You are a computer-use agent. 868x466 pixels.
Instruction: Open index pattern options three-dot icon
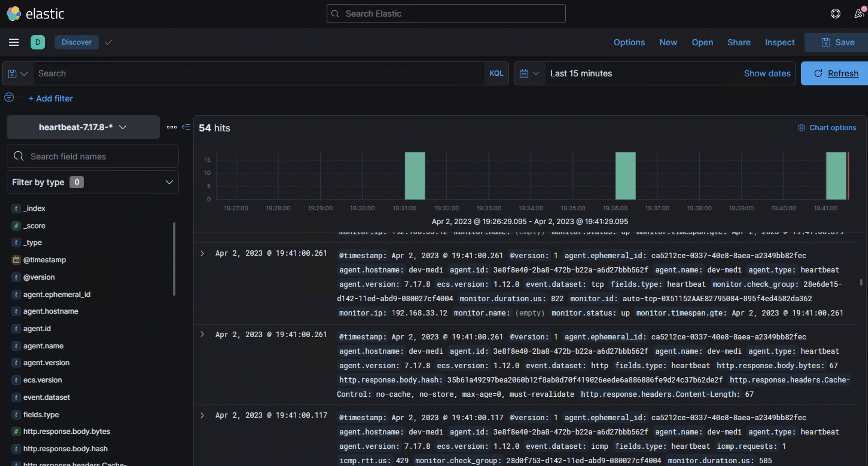[x=172, y=127]
